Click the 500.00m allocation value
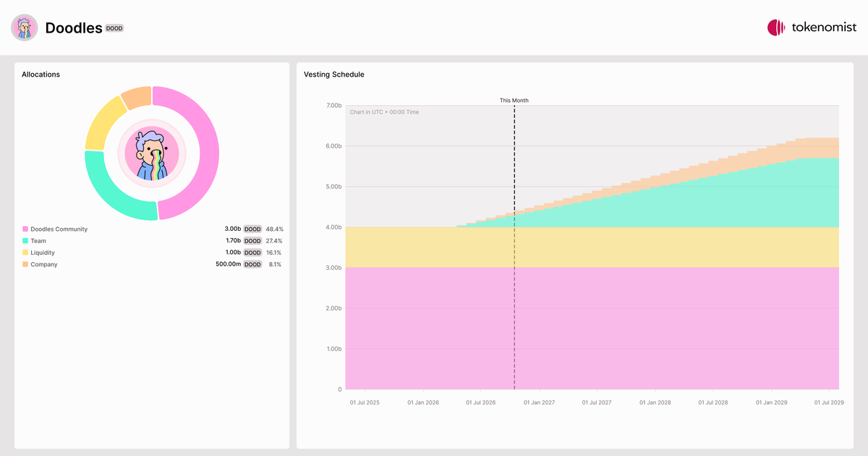The height and width of the screenshot is (456, 868). tap(229, 265)
